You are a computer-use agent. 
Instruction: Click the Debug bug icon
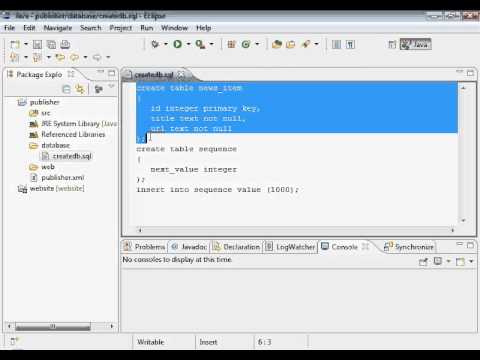[x=155, y=44]
